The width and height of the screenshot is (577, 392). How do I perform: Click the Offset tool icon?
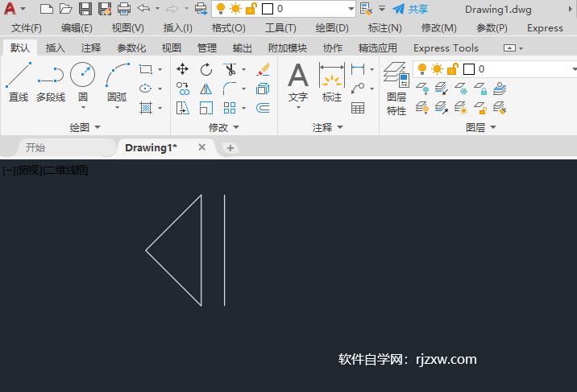click(x=263, y=108)
